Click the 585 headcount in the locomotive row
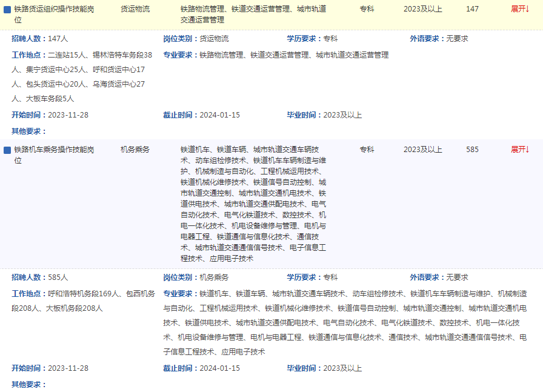543x392 pixels. [x=472, y=150]
